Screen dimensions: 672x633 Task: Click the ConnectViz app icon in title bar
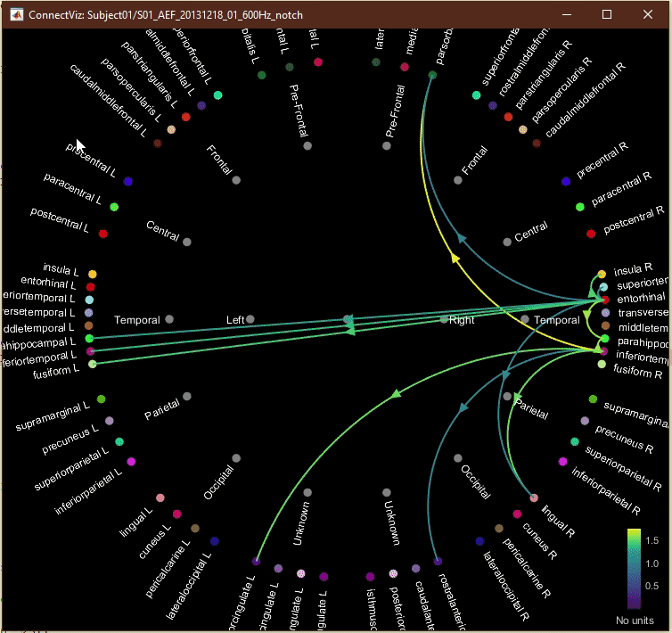click(14, 15)
